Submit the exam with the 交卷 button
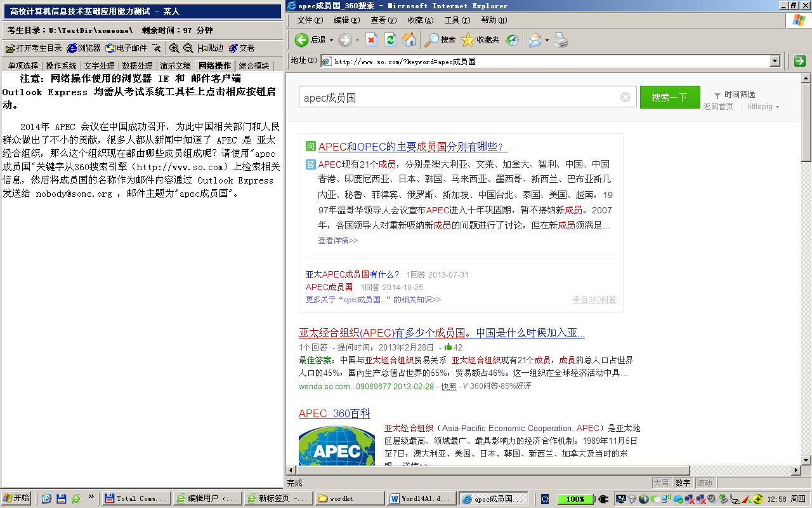 click(x=242, y=48)
